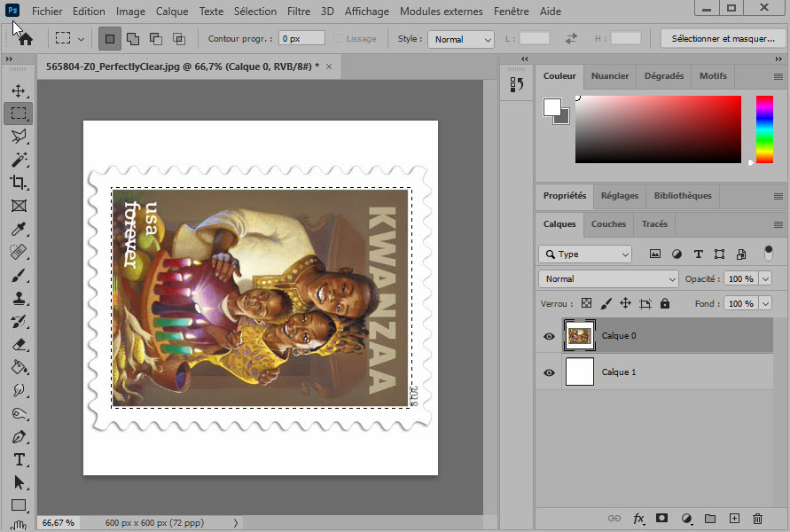Select the Healing Brush tool
This screenshot has width=790, height=532.
[18, 252]
